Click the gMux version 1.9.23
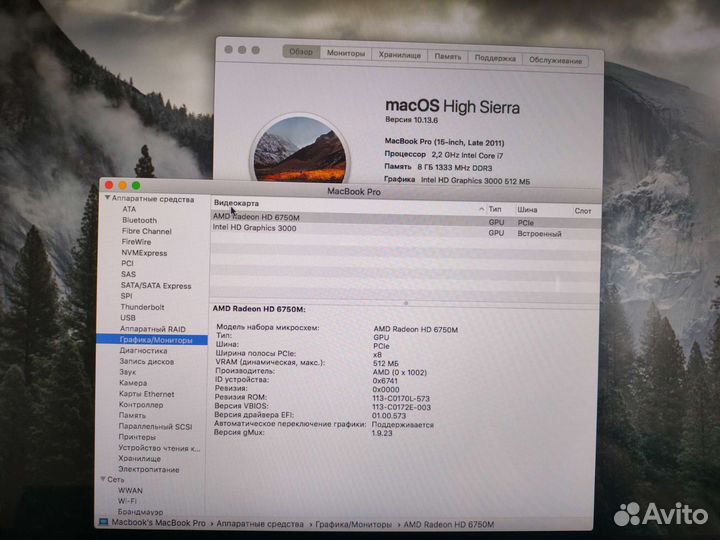Image resolution: width=720 pixels, height=540 pixels. pyautogui.click(x=382, y=433)
